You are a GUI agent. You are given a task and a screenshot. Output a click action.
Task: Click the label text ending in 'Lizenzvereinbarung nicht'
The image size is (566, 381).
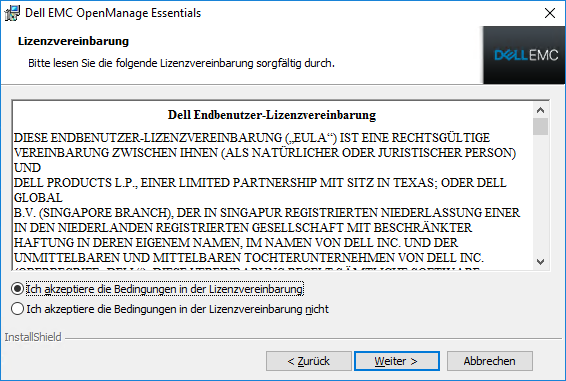pos(177,309)
